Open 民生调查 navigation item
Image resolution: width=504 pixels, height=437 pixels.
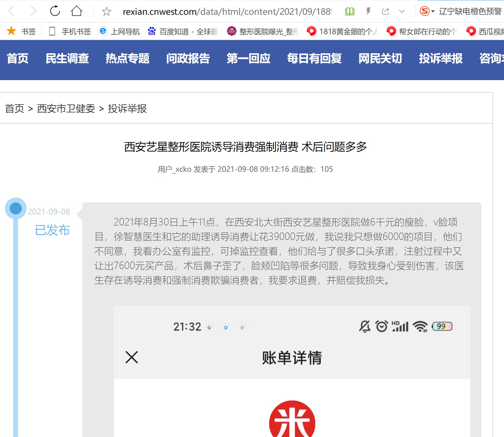67,58
